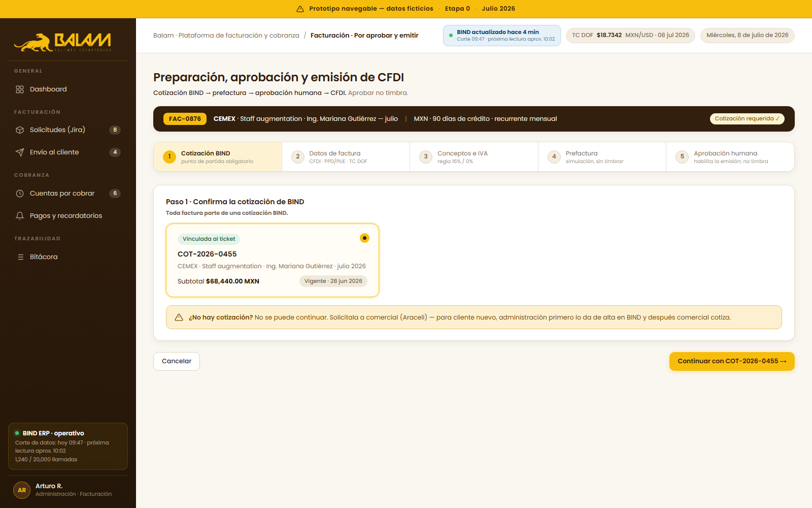
Task: Click Continuar con COT-2026-0455 button
Action: click(x=732, y=361)
